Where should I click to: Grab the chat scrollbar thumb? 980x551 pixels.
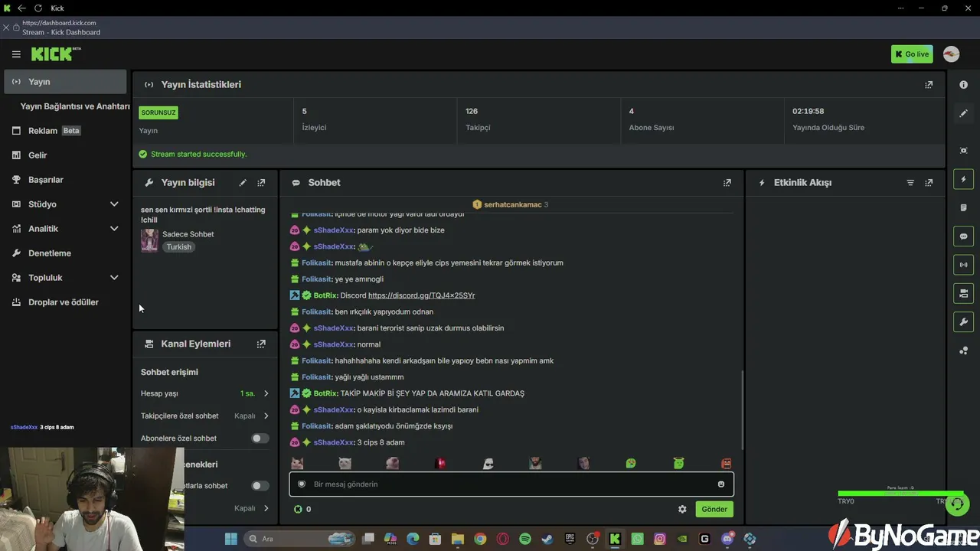(x=742, y=410)
